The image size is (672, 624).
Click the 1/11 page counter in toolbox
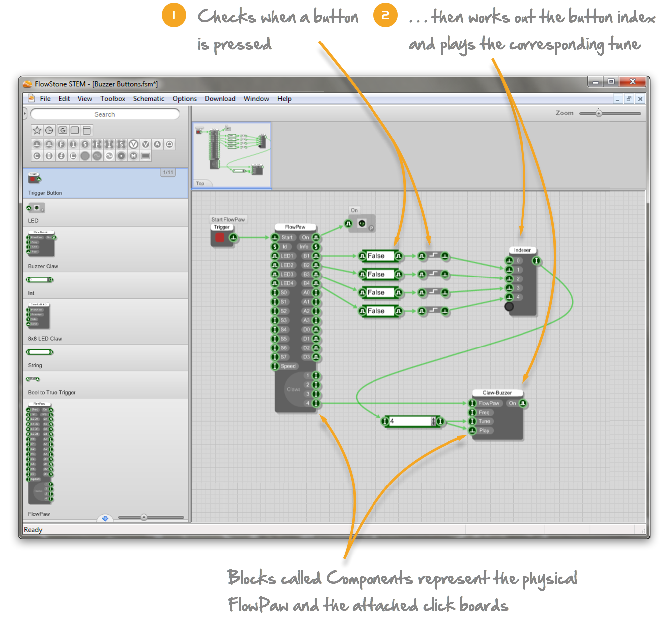[168, 172]
